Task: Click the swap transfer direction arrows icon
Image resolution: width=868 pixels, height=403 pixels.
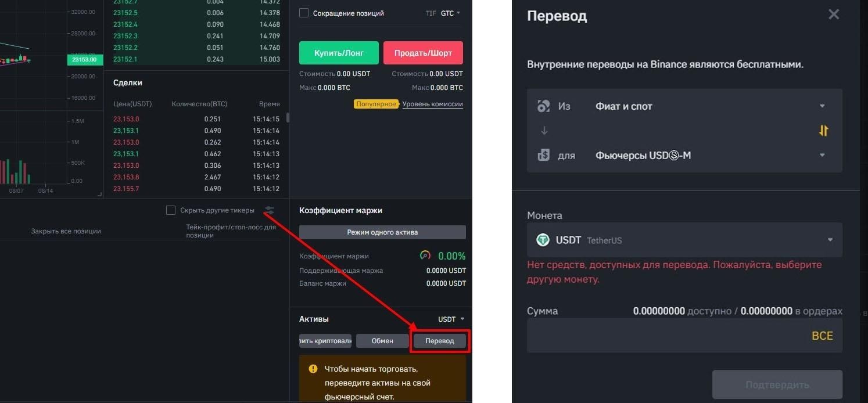Action: (824, 131)
